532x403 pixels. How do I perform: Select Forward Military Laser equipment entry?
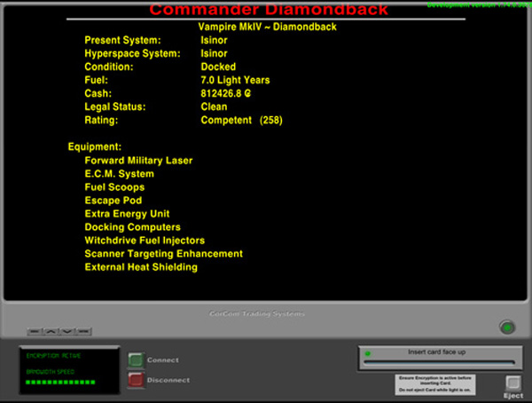pos(138,161)
